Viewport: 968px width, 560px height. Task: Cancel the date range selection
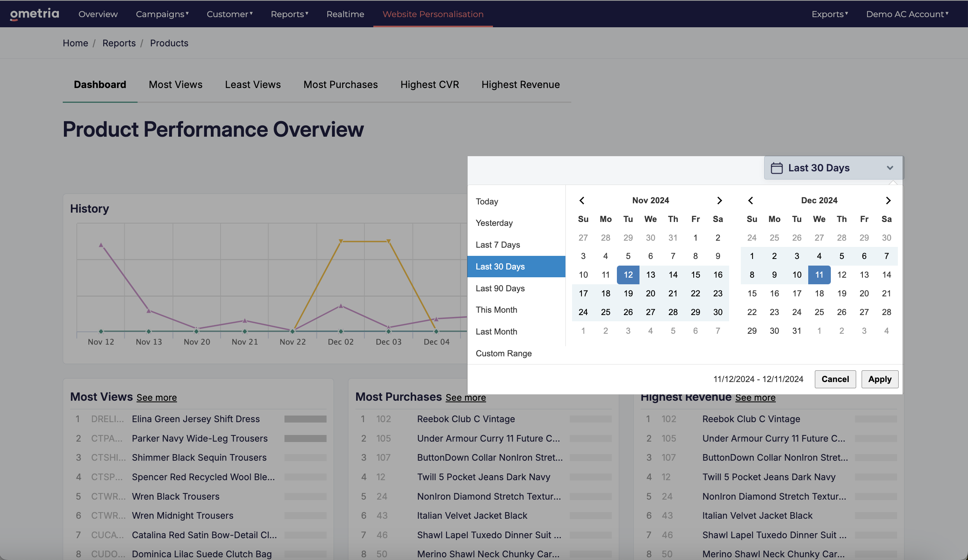[x=835, y=379]
